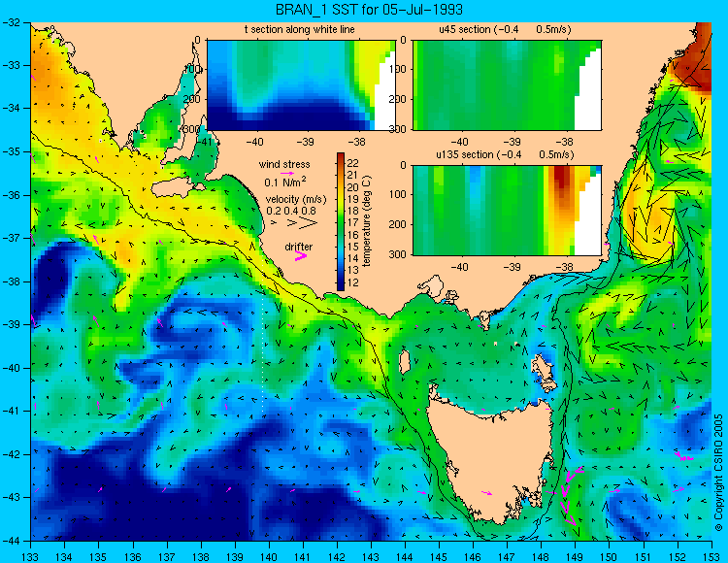Screen dimensions: 728x563
Task: Click the 'wind stress' legend label
Action: click(284, 164)
